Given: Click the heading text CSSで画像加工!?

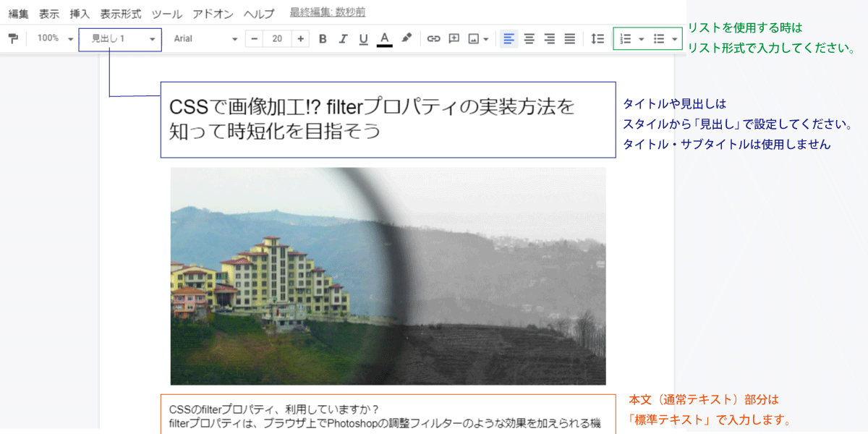Looking at the screenshot, I should [x=244, y=107].
